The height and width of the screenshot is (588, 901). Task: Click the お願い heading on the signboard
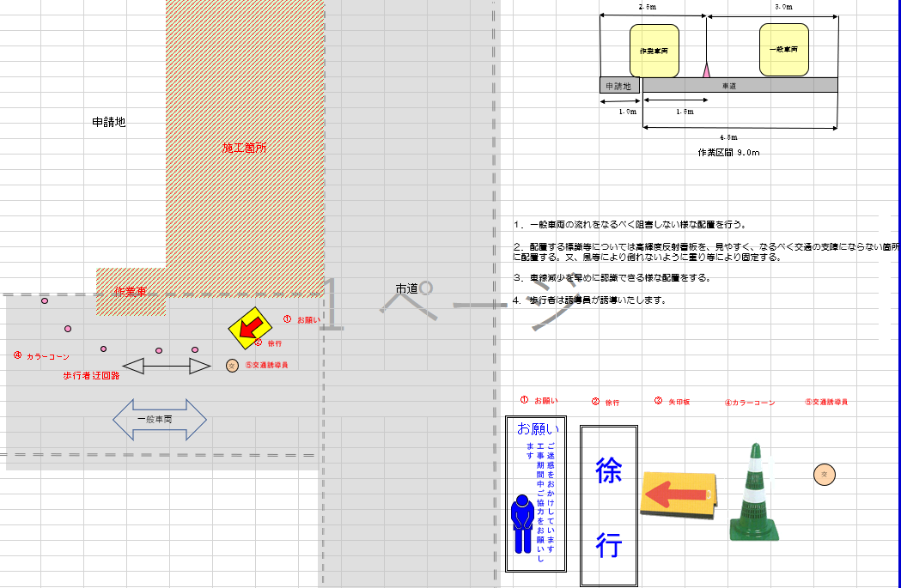pyautogui.click(x=538, y=428)
